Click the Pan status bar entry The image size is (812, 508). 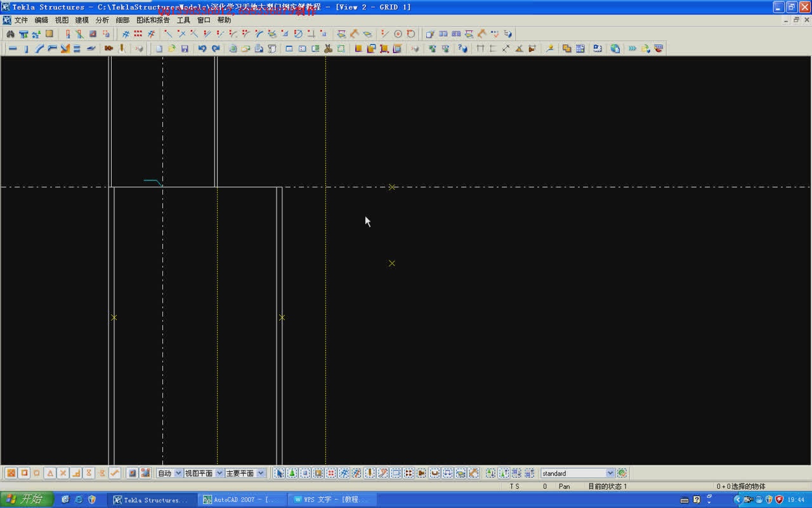pos(564,486)
